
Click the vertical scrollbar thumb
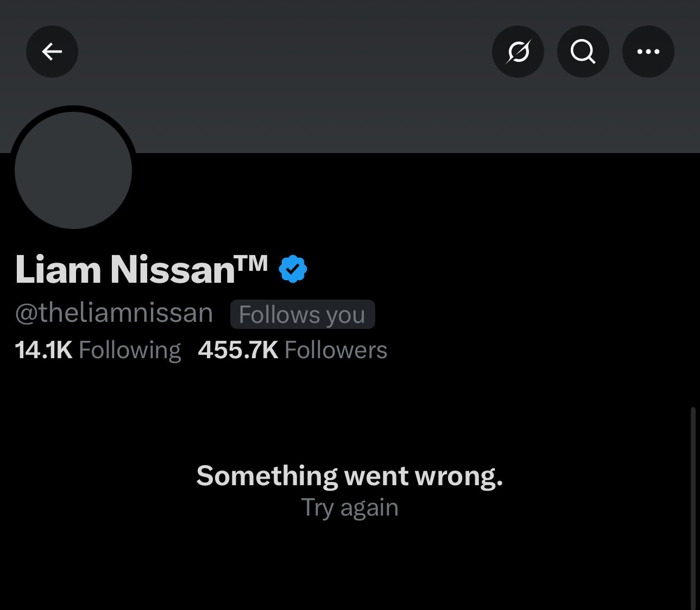(x=693, y=509)
